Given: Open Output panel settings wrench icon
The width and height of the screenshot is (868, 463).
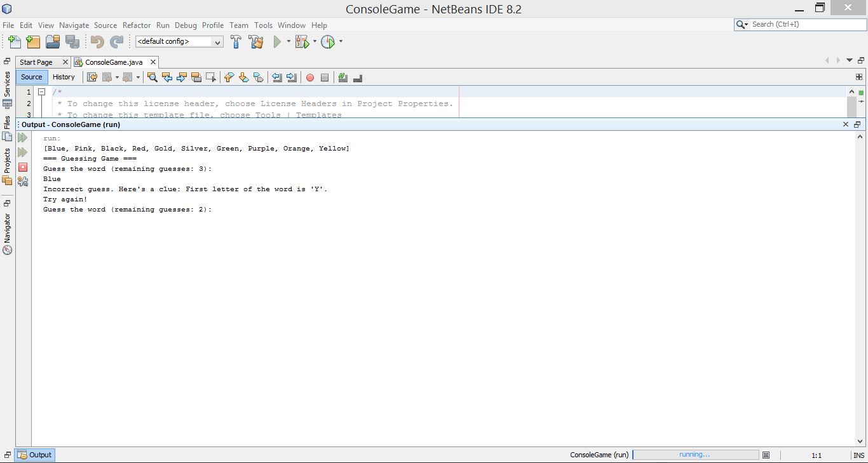Looking at the screenshot, I should [23, 182].
